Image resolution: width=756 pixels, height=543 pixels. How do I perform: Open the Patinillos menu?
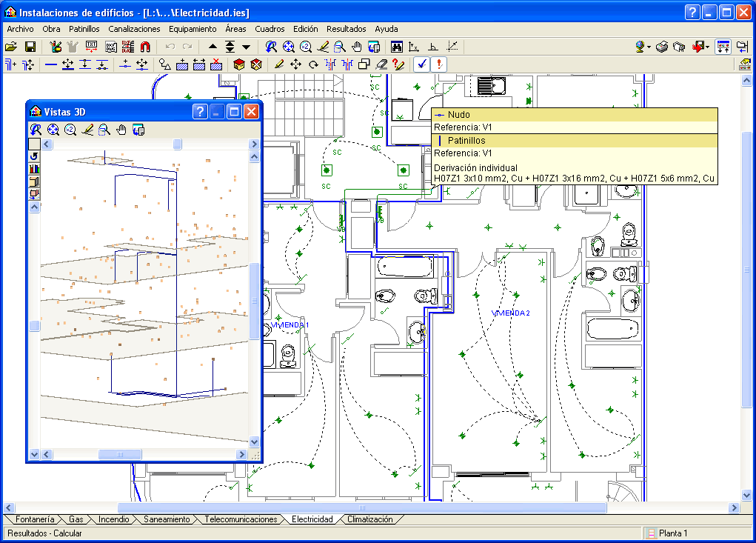pos(84,29)
